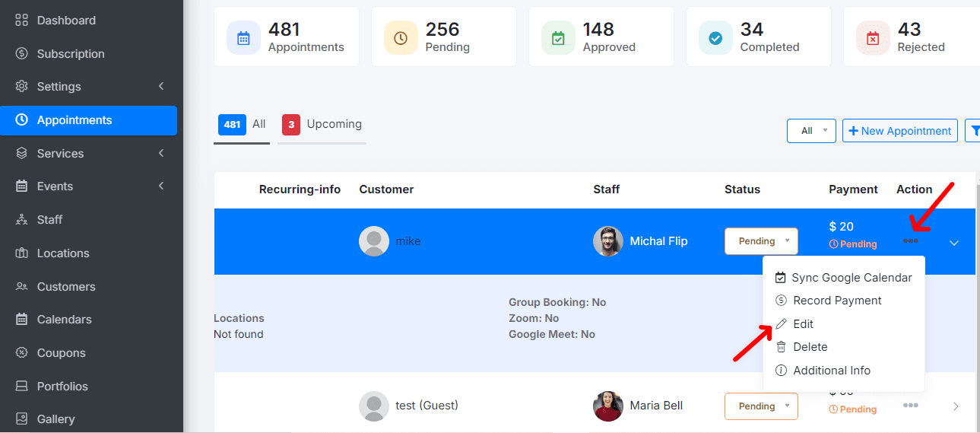The height and width of the screenshot is (433, 980).
Task: Click the pencil Edit icon in menu
Action: click(781, 324)
